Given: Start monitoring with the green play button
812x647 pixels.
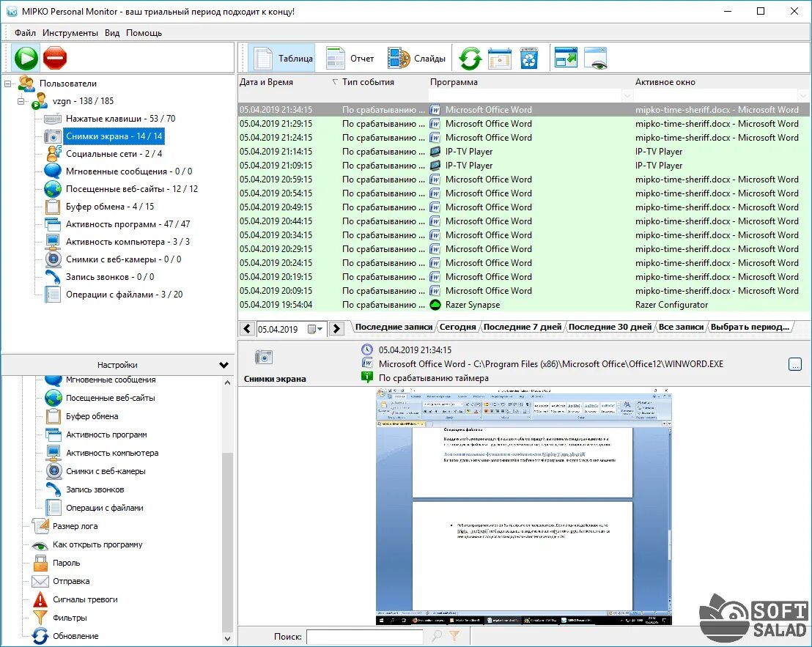Looking at the screenshot, I should [x=26, y=58].
